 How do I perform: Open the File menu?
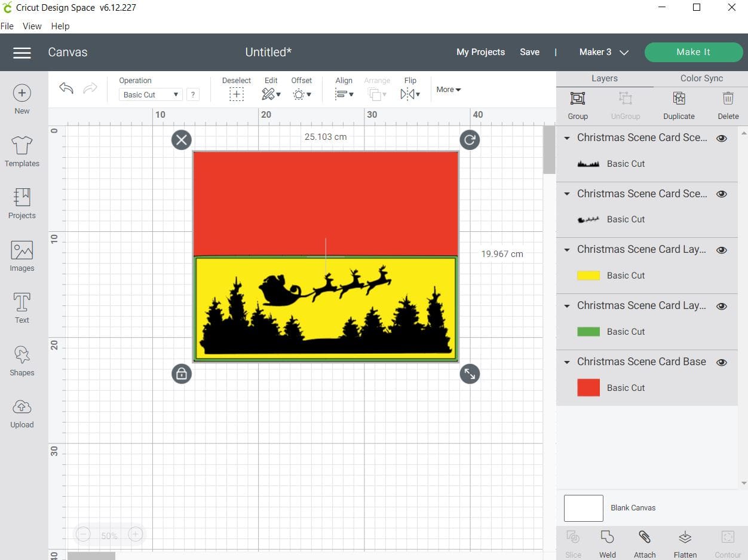click(x=7, y=26)
